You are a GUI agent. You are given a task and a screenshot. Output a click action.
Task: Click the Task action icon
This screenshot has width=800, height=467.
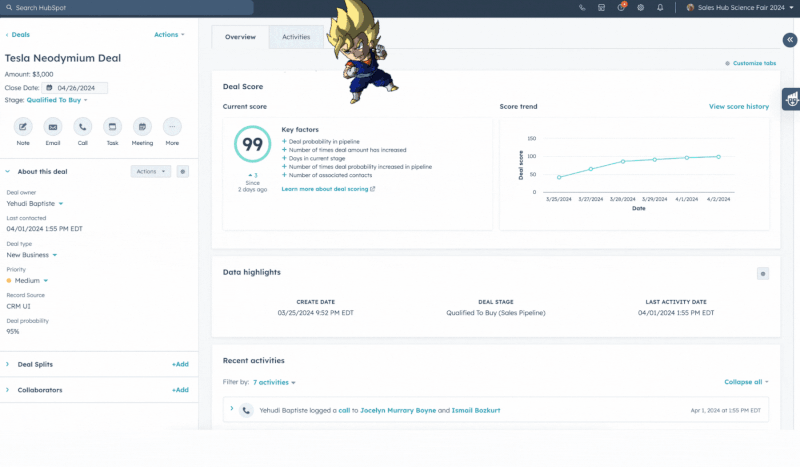113,127
